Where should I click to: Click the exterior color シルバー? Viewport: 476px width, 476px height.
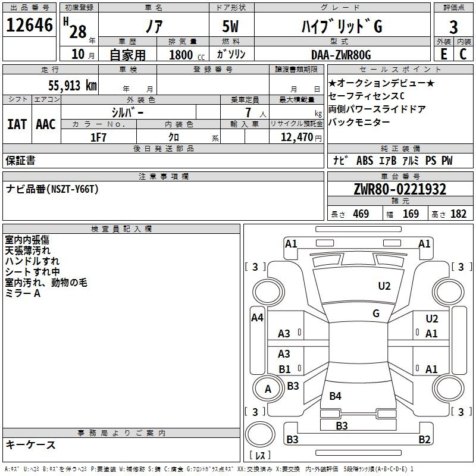[127, 112]
